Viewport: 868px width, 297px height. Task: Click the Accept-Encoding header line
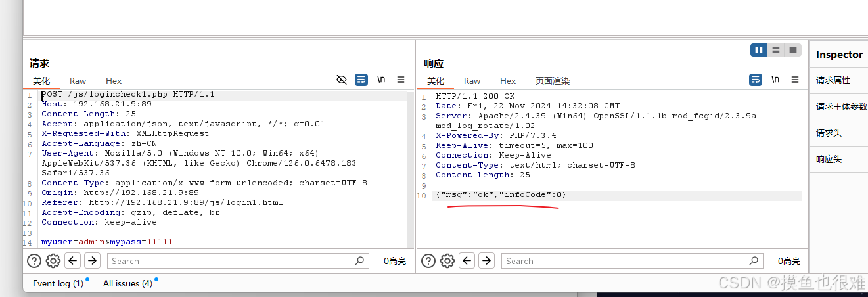tap(131, 212)
